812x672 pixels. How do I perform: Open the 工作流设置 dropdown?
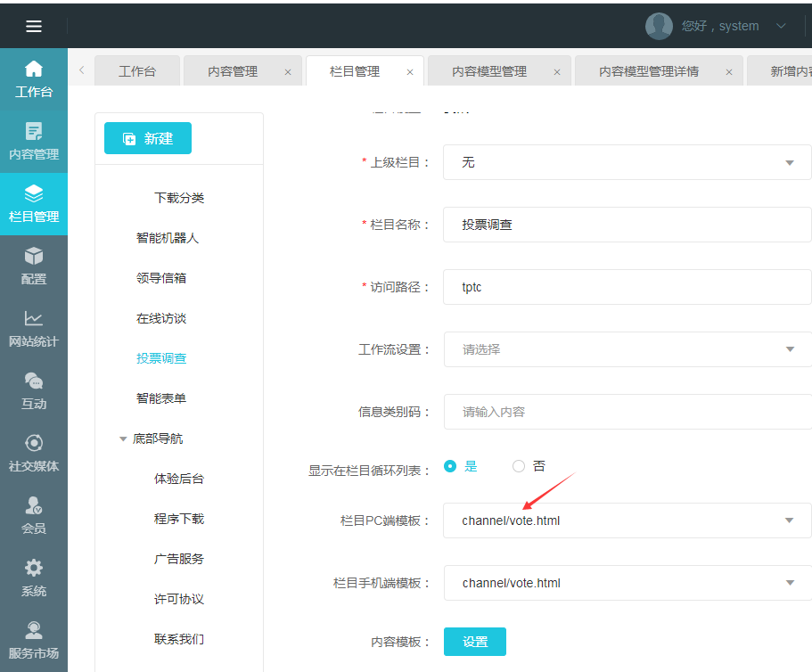pos(627,349)
